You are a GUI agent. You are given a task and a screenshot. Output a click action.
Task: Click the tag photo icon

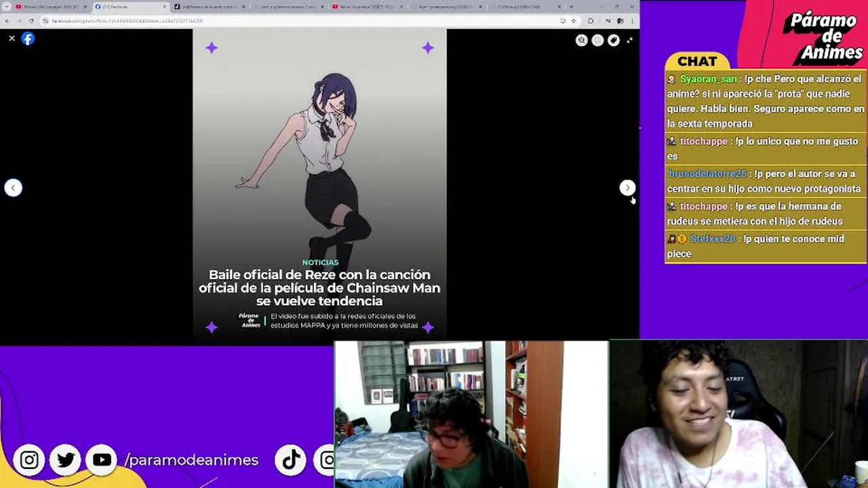614,41
